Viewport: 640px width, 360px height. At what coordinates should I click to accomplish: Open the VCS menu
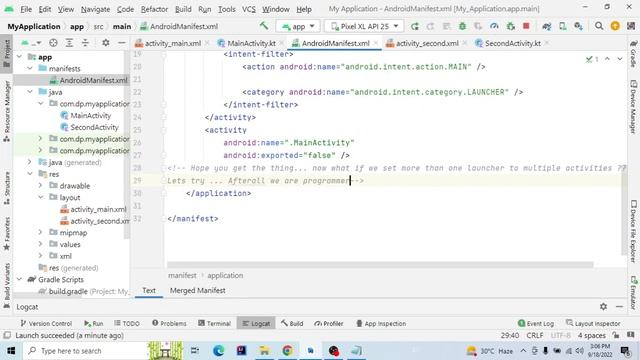tap(249, 9)
